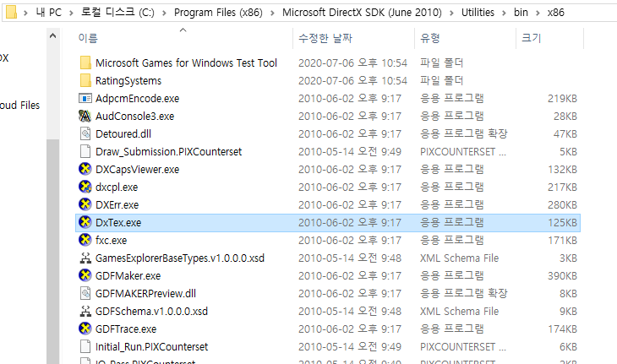Sort by the 크기 column header
The height and width of the screenshot is (364, 617).
pyautogui.click(x=532, y=38)
